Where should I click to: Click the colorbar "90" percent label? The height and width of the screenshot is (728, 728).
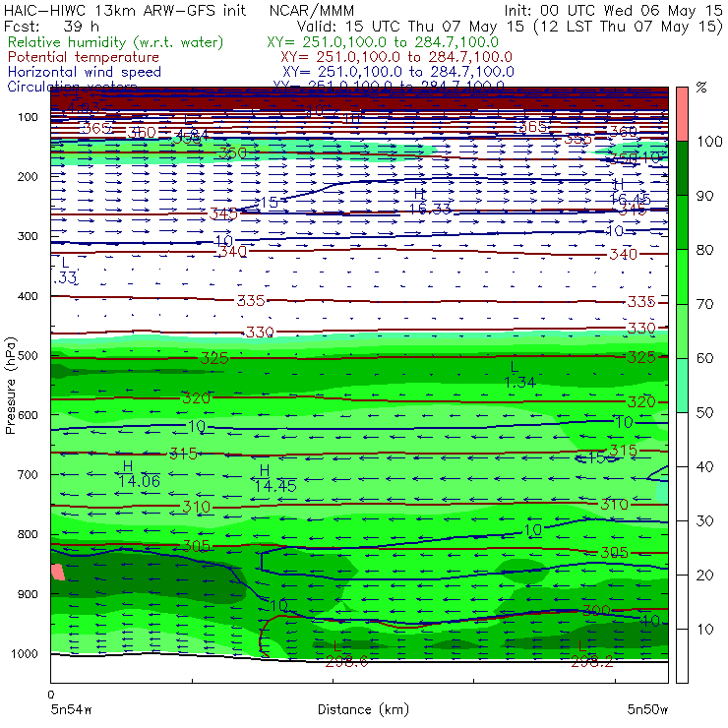(x=704, y=196)
